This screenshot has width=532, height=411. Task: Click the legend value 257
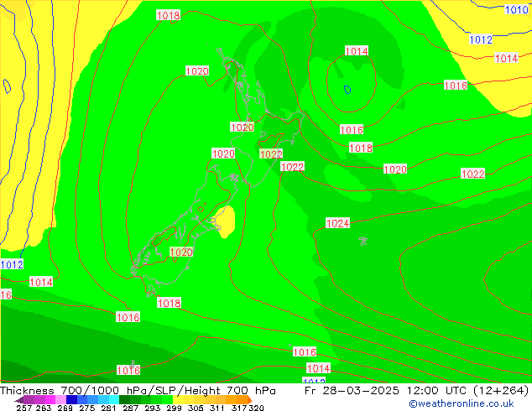coord(24,408)
